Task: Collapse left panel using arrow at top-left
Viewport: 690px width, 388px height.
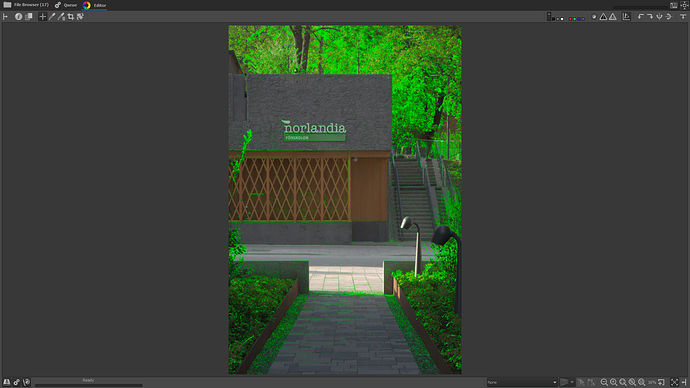Action: [x=5, y=17]
